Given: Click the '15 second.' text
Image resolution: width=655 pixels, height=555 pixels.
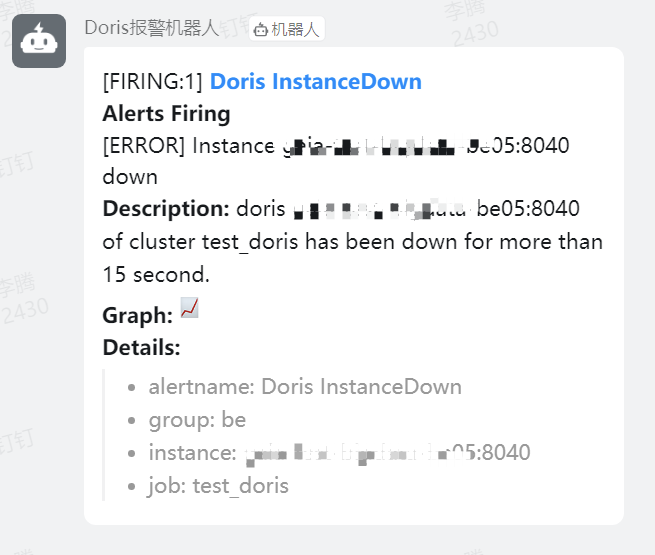Looking at the screenshot, I should [x=156, y=274].
